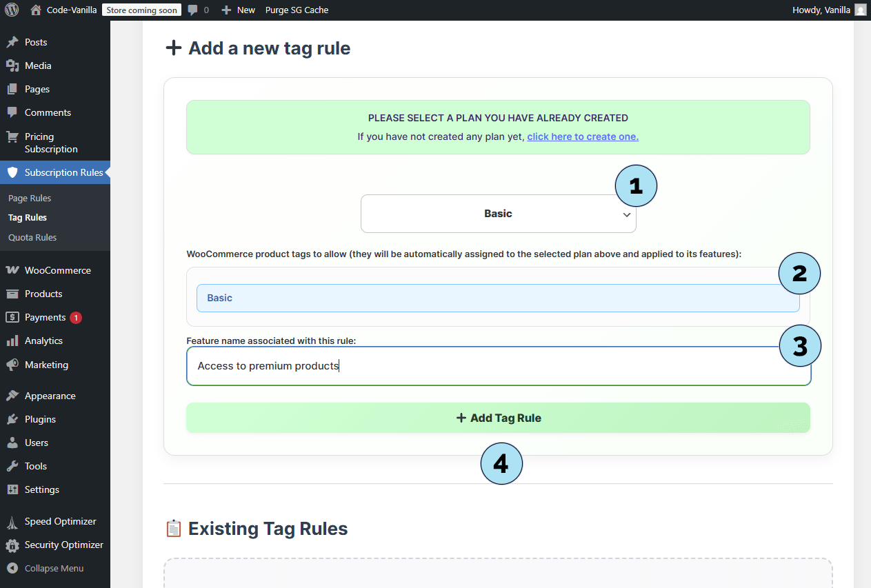Go to Page Rules submenu
The width and height of the screenshot is (871, 588).
pos(30,198)
